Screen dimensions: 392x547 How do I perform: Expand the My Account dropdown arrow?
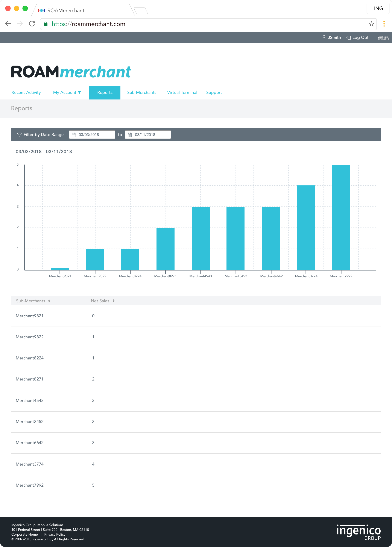[x=79, y=93]
